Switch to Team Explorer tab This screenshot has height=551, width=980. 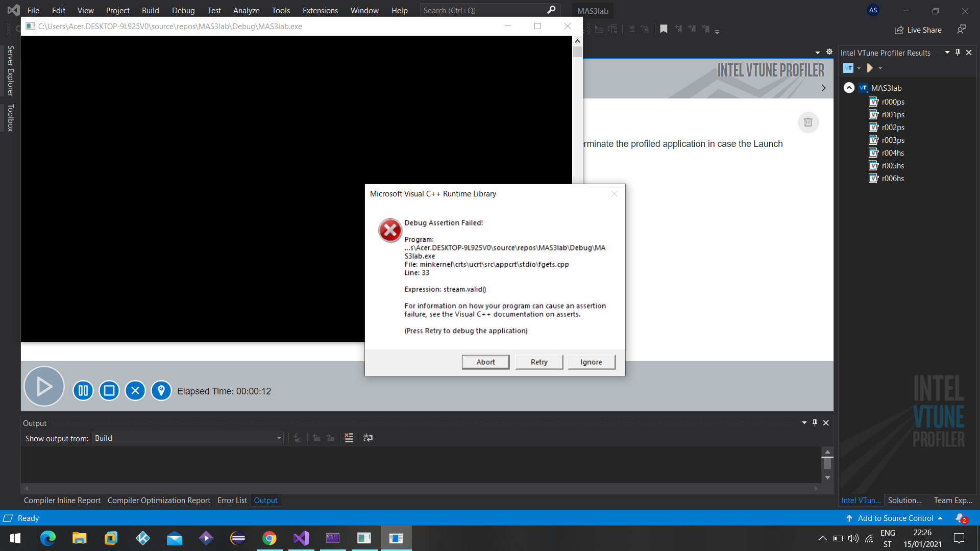953,500
